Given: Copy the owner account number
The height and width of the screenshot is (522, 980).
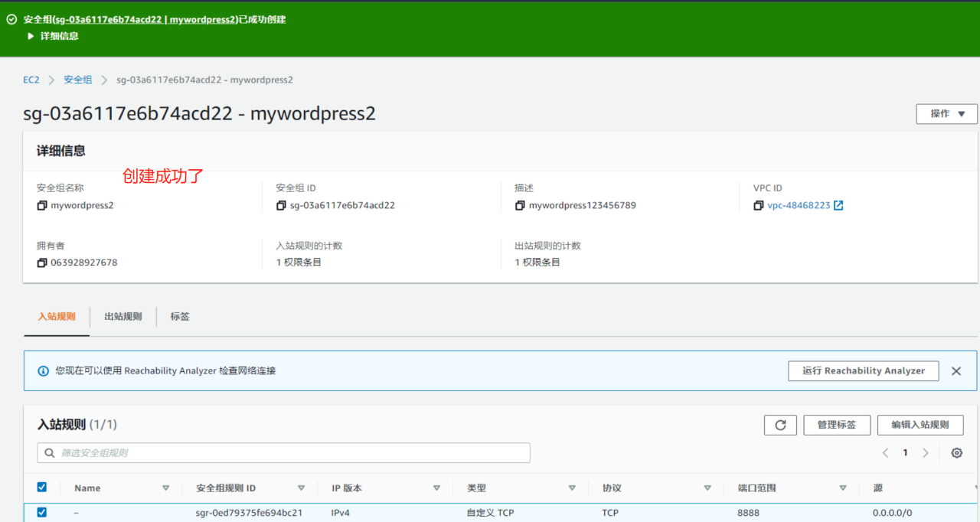Looking at the screenshot, I should coord(41,262).
